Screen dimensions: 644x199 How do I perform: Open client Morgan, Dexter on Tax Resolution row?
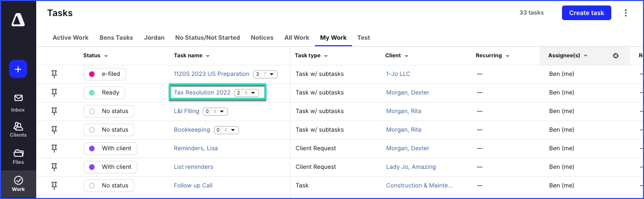(408, 92)
